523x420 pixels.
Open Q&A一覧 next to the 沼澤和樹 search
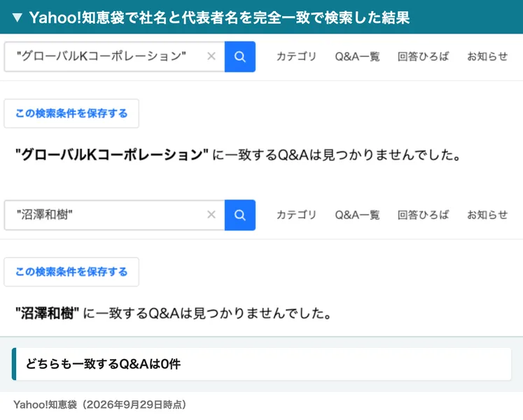tap(357, 215)
